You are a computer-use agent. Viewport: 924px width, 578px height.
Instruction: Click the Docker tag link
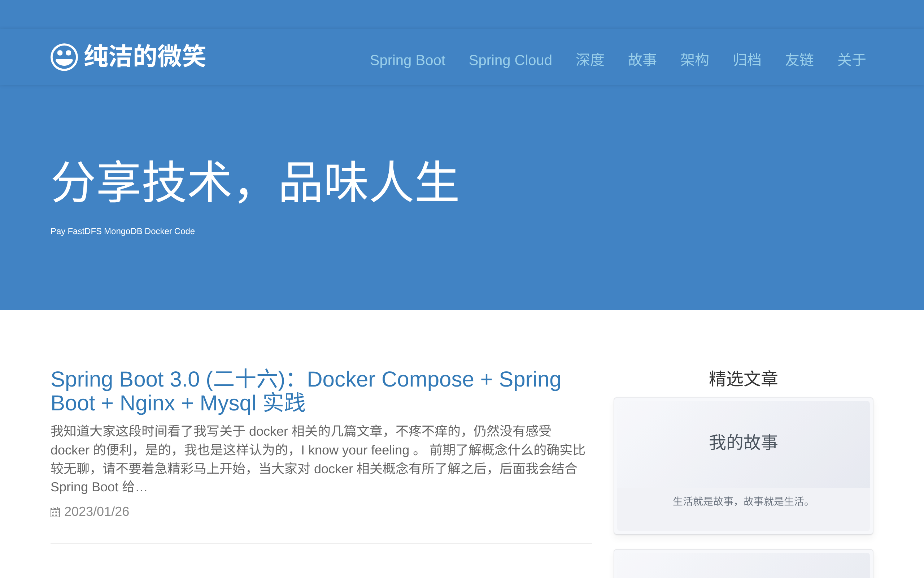pyautogui.click(x=158, y=231)
